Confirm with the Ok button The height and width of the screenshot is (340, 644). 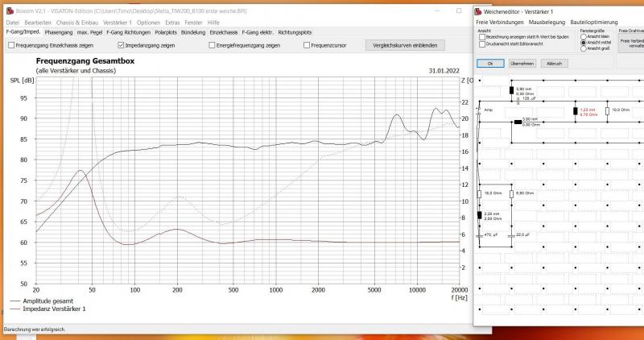[x=490, y=64]
